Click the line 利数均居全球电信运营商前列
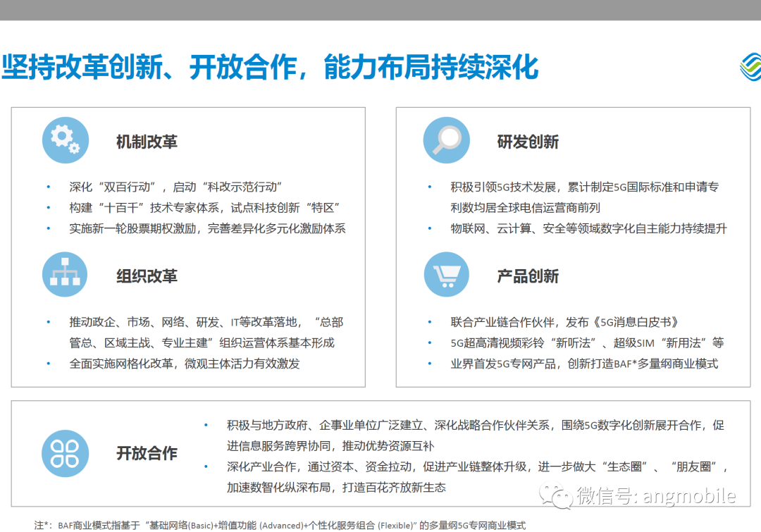 [x=525, y=208]
